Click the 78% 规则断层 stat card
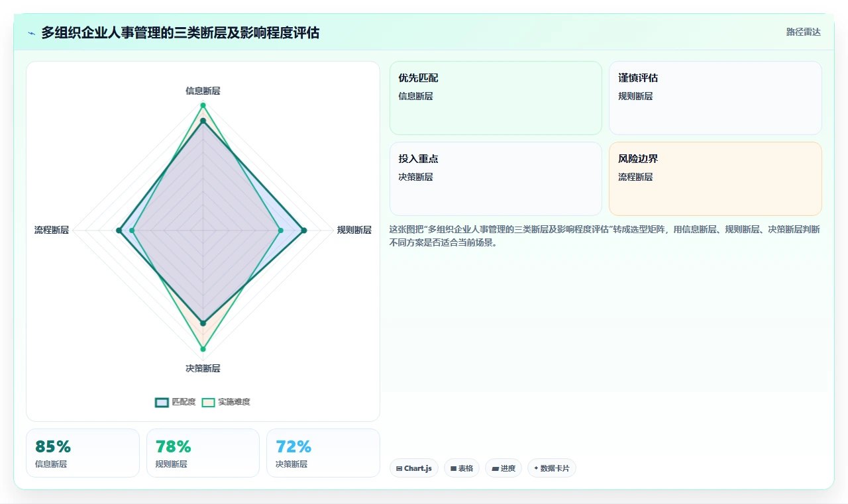Viewport: 848px width, 504px height. [203, 453]
